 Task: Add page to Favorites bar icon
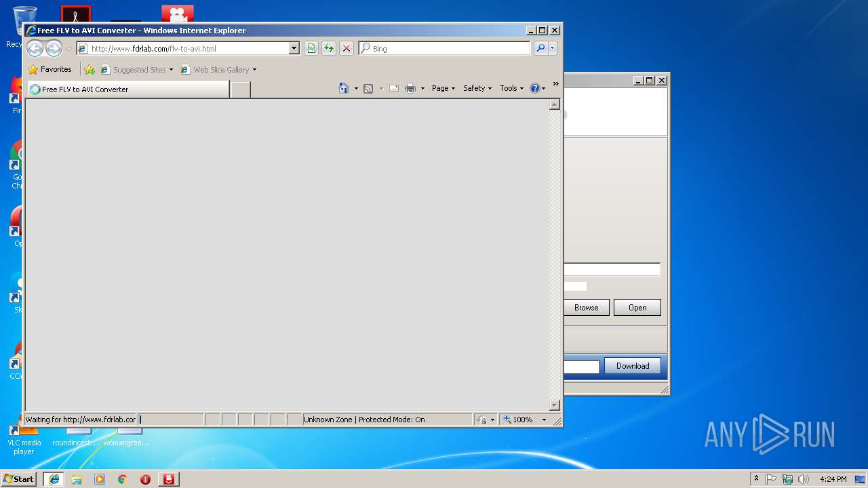pos(90,69)
